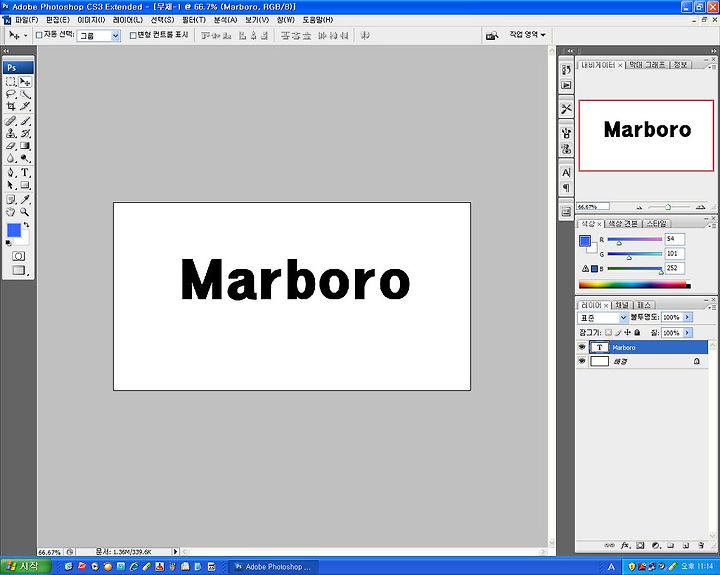Open the 필터(T) menu
The width and height of the screenshot is (720, 575).
tap(194, 20)
